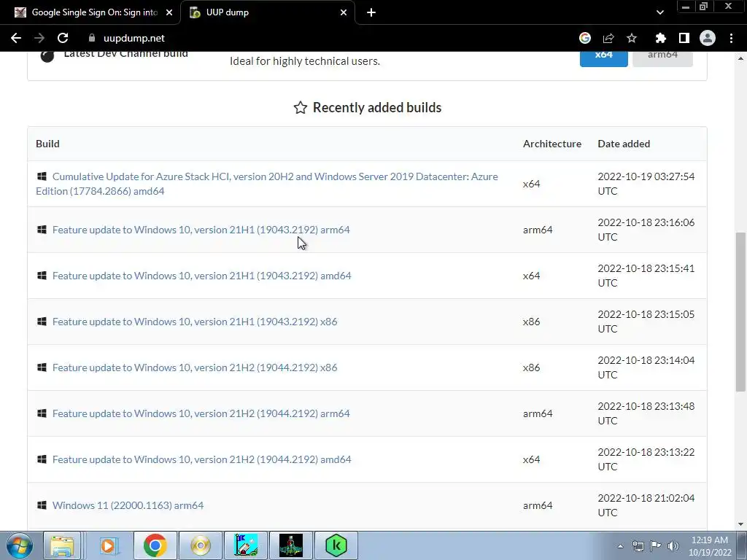
Task: Open Windows 10 21H2 (19044.2192) x86 link
Action: pyautogui.click(x=195, y=367)
